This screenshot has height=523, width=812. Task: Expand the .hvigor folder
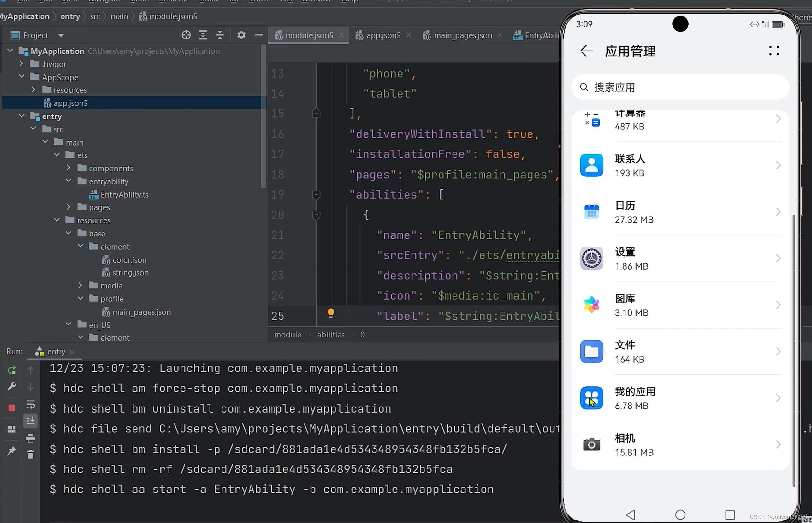(21, 63)
